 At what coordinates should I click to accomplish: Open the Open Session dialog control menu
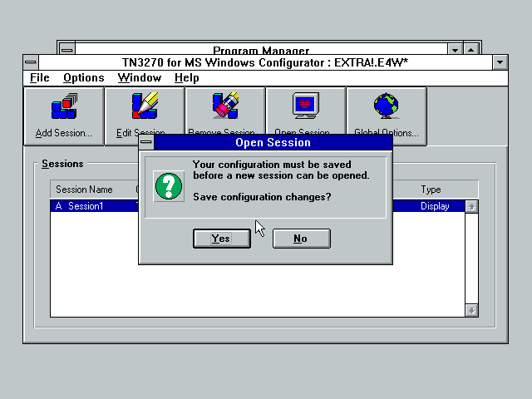[x=146, y=142]
